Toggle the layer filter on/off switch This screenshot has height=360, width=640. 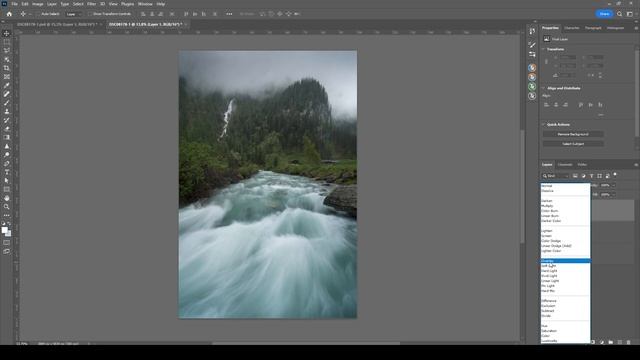click(x=615, y=175)
